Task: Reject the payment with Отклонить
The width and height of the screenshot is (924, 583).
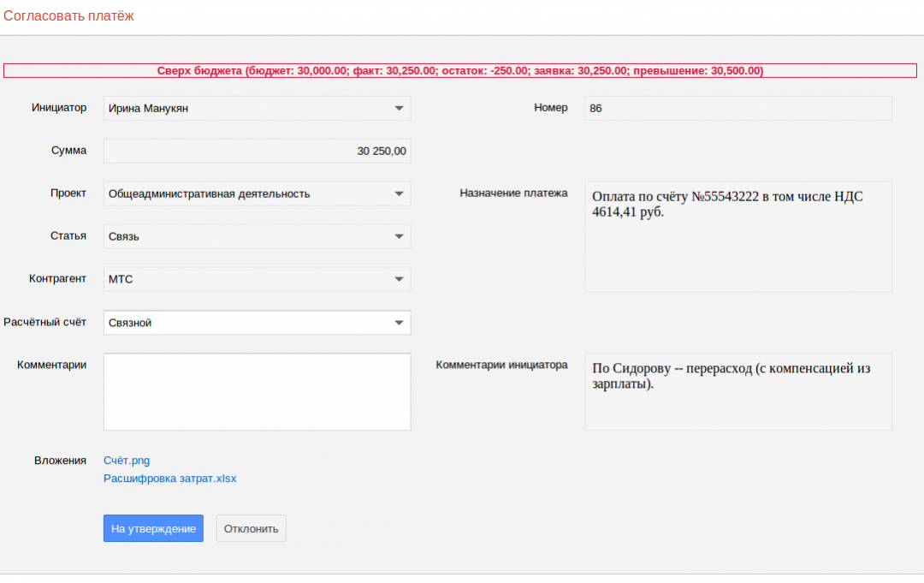Action: pos(251,528)
